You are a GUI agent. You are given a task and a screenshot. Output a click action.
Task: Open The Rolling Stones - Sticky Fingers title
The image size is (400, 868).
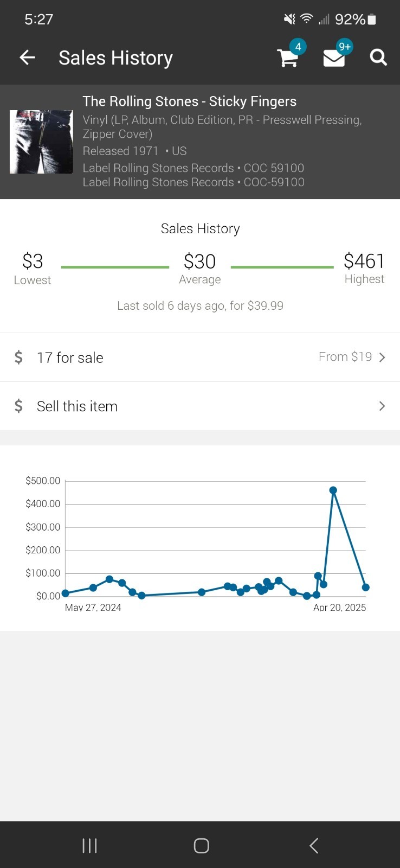point(189,101)
